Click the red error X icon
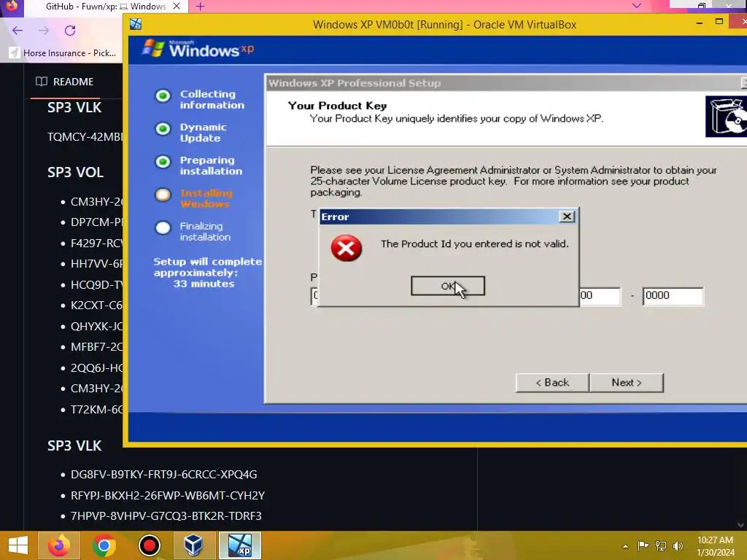 point(347,248)
